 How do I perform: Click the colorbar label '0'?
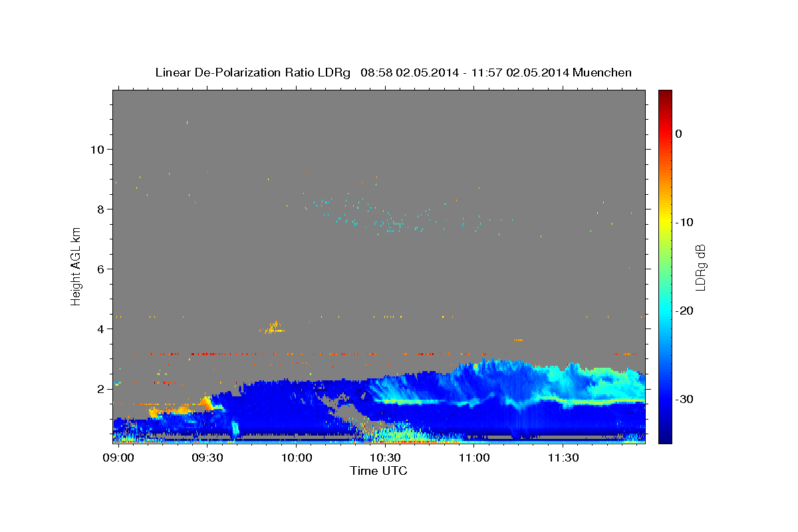click(679, 134)
